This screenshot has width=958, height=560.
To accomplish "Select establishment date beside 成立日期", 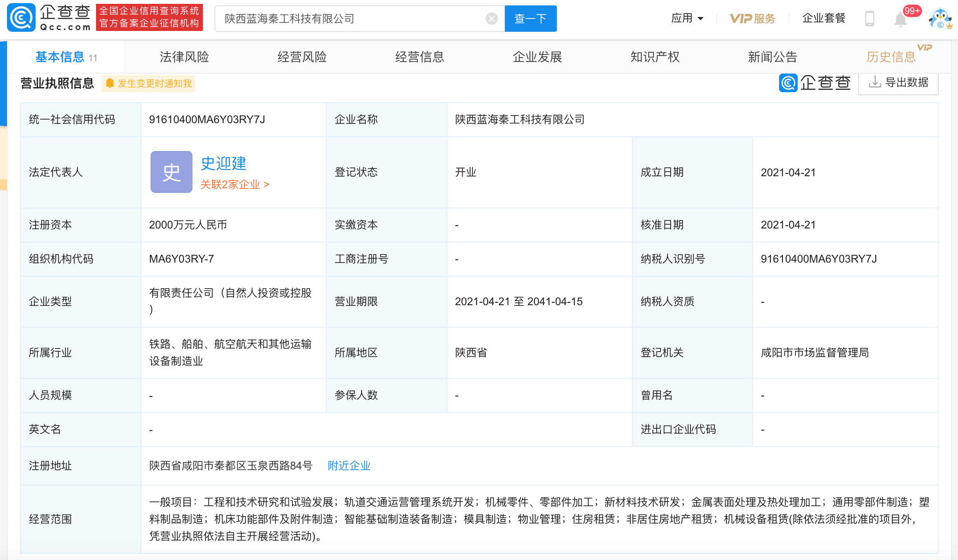I will point(788,172).
